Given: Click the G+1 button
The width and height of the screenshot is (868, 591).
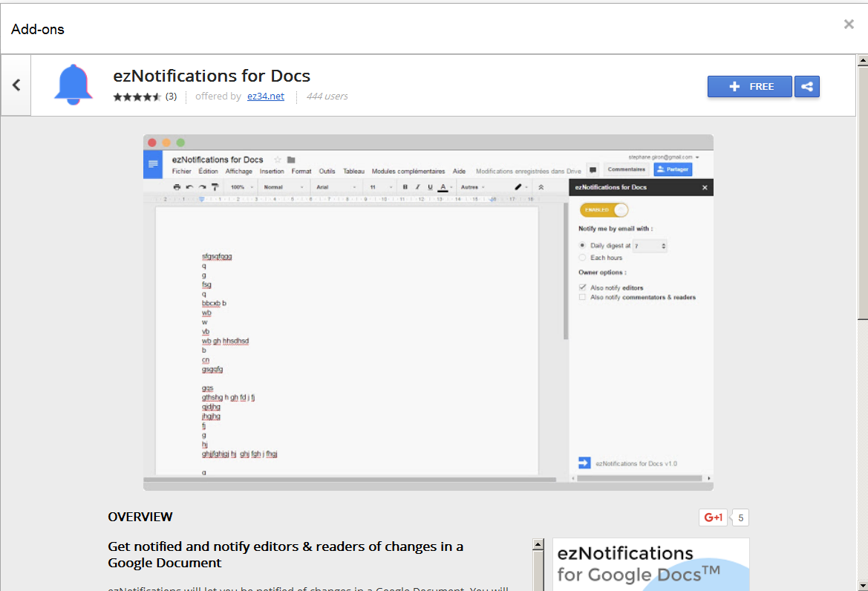Looking at the screenshot, I should click(713, 517).
